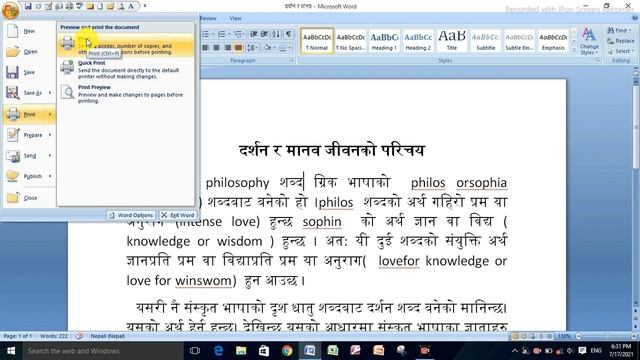Open the Line Spacing dropdown
Image resolution: width=640 pixels, height=360 pixels.
pyautogui.click(x=253, y=48)
